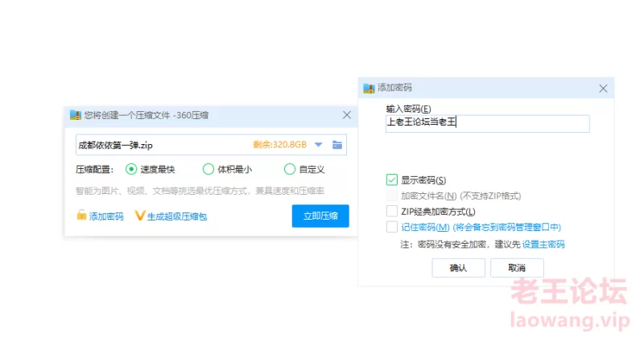Close the 360压缩 create archive dialog
The image size is (644, 338).
(x=347, y=115)
